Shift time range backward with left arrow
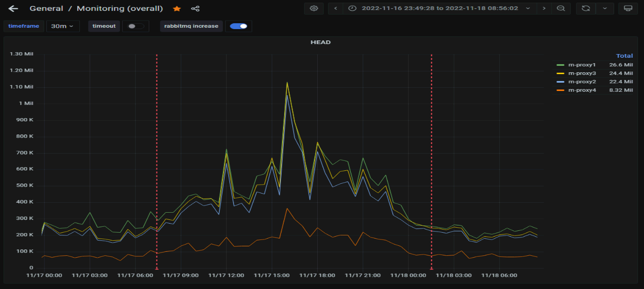The height and width of the screenshot is (289, 644). (x=335, y=8)
